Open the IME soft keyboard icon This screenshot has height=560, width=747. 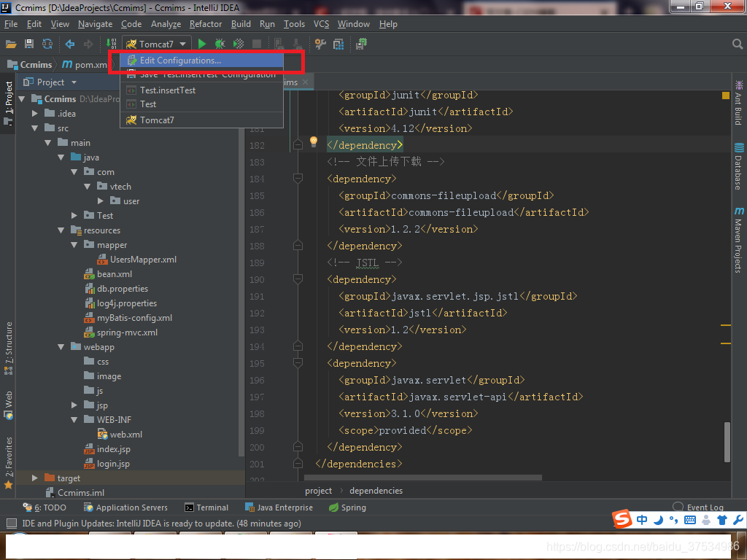click(x=690, y=519)
